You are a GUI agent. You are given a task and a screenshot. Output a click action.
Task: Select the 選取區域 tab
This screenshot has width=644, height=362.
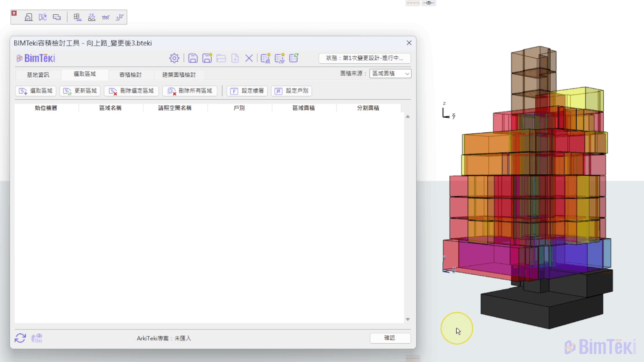coord(85,74)
